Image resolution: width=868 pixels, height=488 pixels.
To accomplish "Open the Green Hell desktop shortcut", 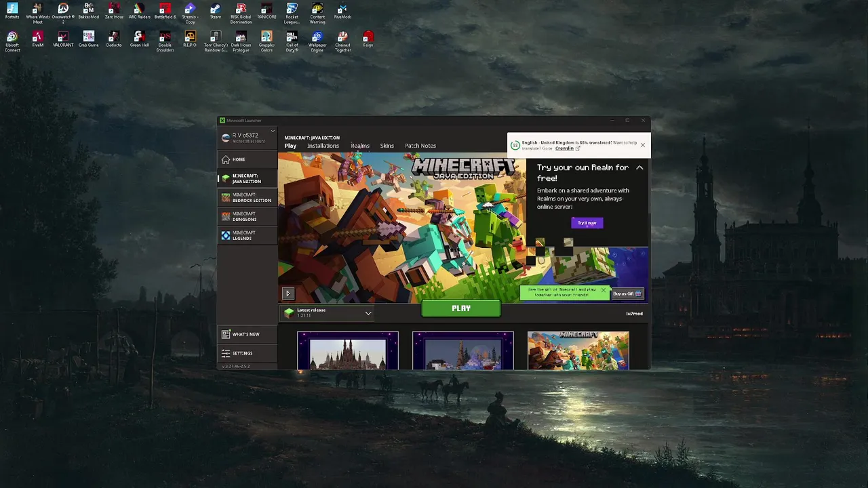I will pos(139,39).
